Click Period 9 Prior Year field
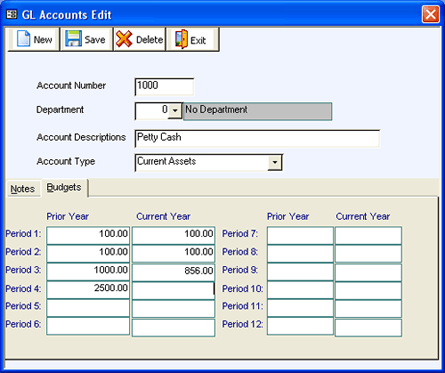Screen dimensions: 445x373 point(300,272)
